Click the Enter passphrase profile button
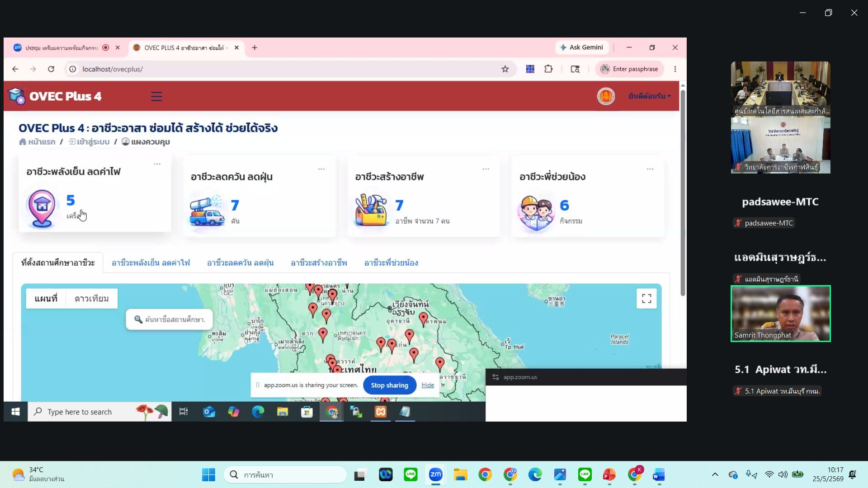The image size is (868, 488). pyautogui.click(x=629, y=69)
